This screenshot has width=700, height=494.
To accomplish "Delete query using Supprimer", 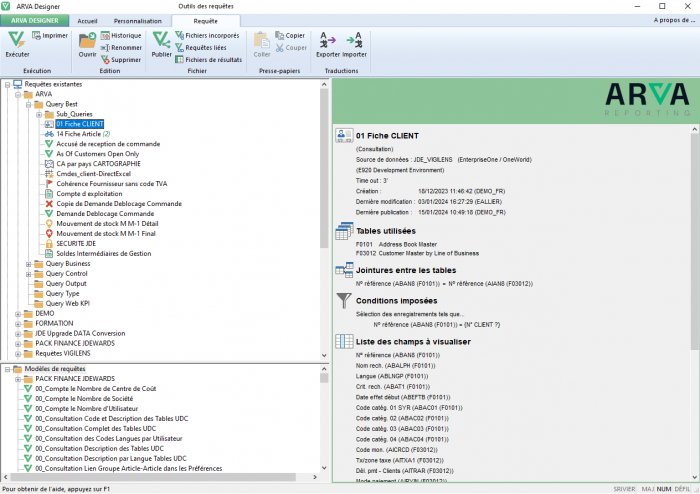I will click(121, 60).
